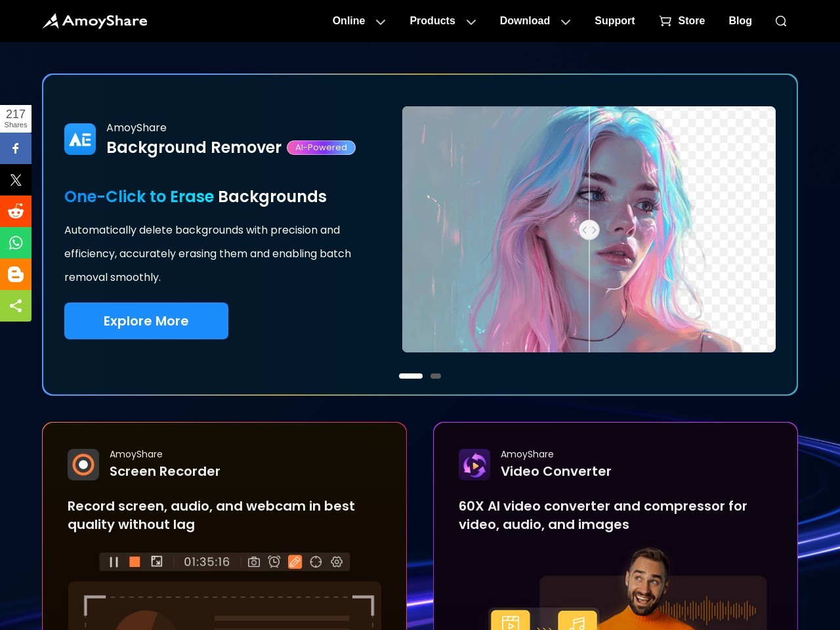Click the before/after comparison slider handle
This screenshot has height=630, width=840.
pyautogui.click(x=589, y=230)
